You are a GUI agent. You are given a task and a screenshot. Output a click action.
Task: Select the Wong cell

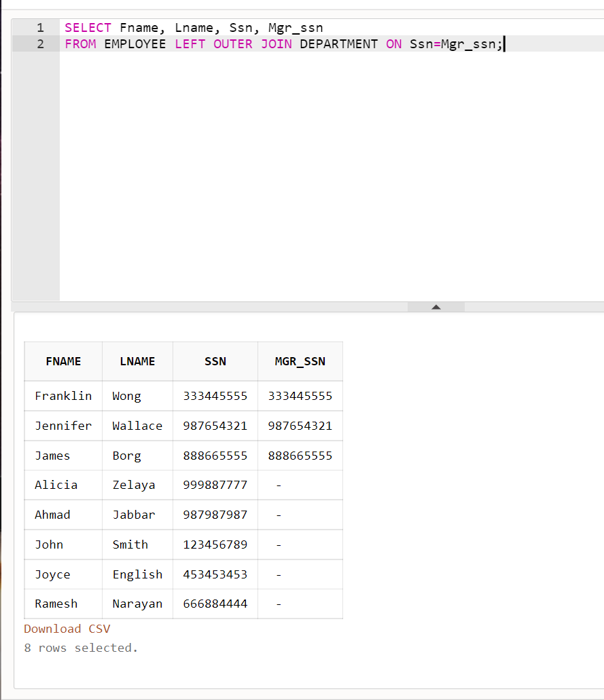138,396
